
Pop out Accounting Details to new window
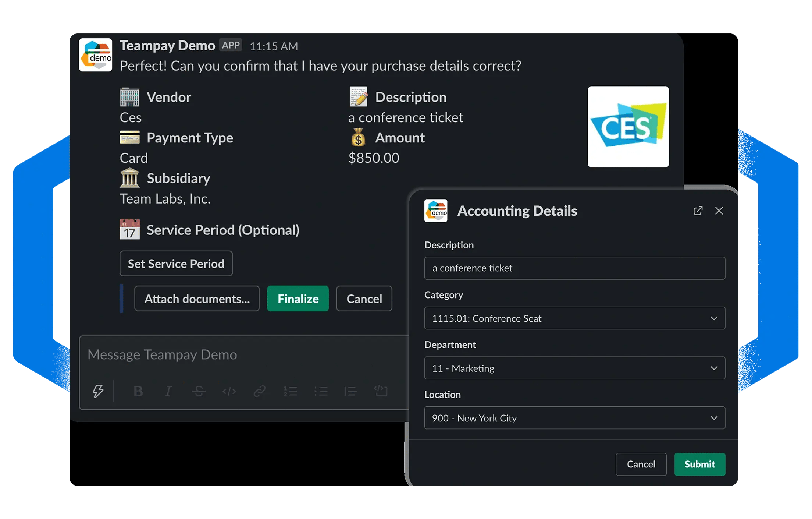698,211
